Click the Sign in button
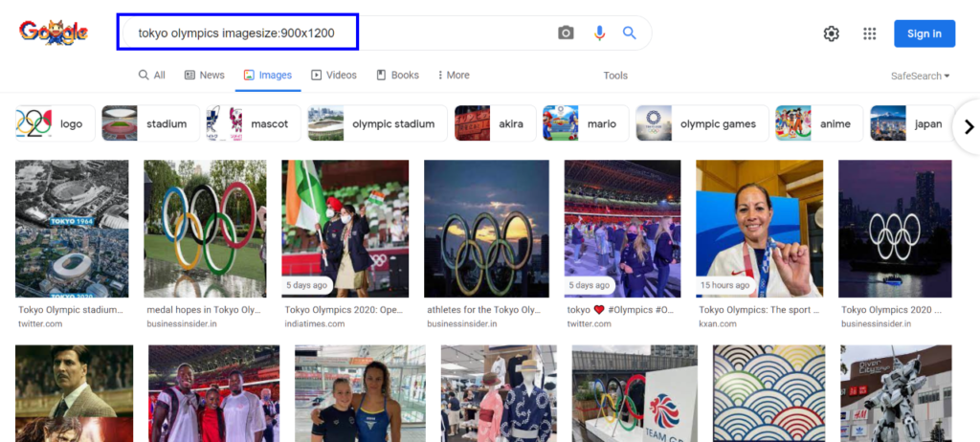 (924, 33)
